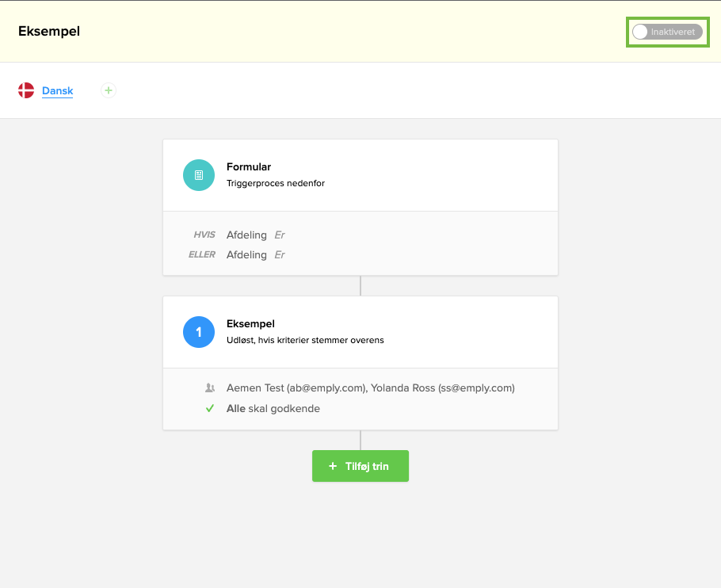This screenshot has width=721, height=588.
Task: Click the Eksempel page header title
Action: (x=49, y=32)
